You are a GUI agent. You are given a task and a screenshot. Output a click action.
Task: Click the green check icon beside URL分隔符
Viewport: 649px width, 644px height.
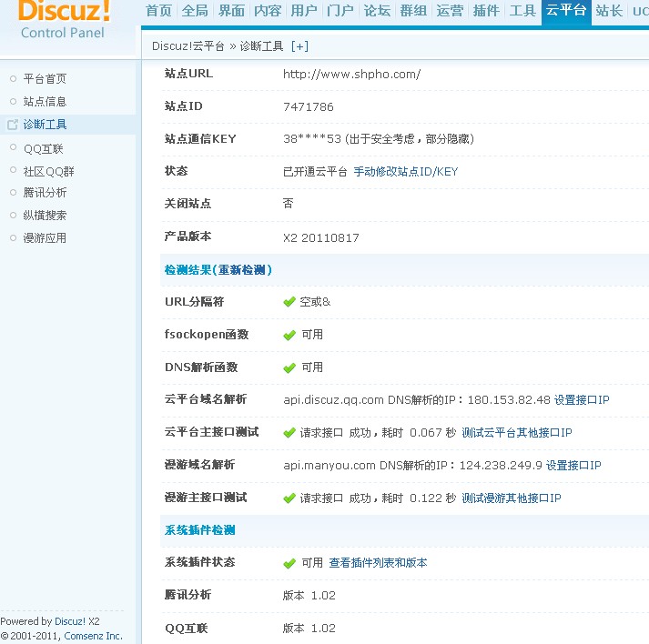click(289, 302)
